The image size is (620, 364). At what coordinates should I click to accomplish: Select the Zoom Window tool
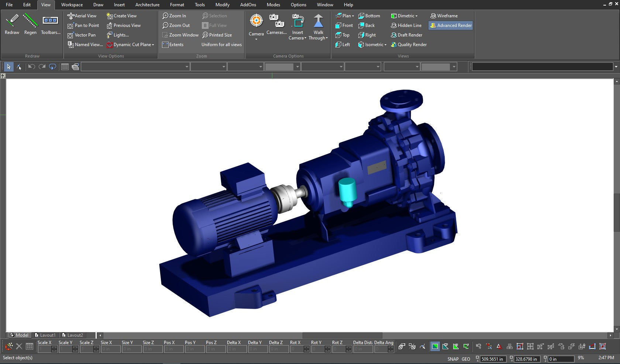click(x=180, y=35)
